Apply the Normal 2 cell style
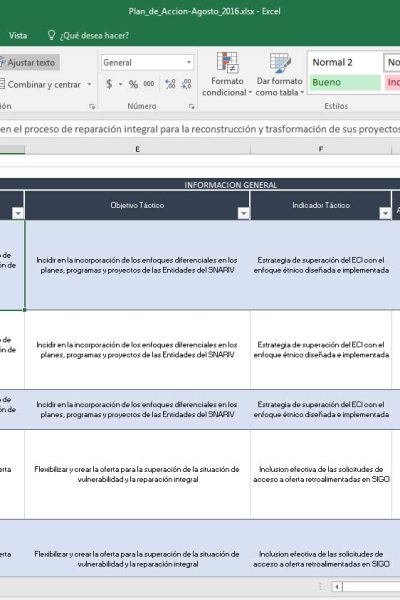The image size is (400, 600). pyautogui.click(x=345, y=62)
